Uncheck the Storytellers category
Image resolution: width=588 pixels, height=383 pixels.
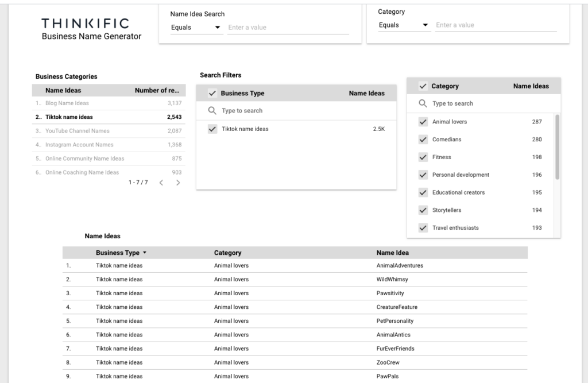point(423,210)
